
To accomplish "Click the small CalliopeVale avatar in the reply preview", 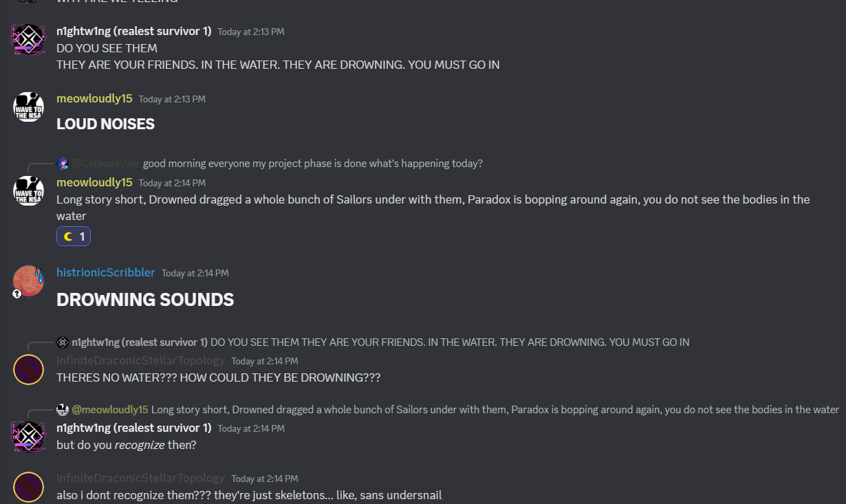I will point(63,164).
